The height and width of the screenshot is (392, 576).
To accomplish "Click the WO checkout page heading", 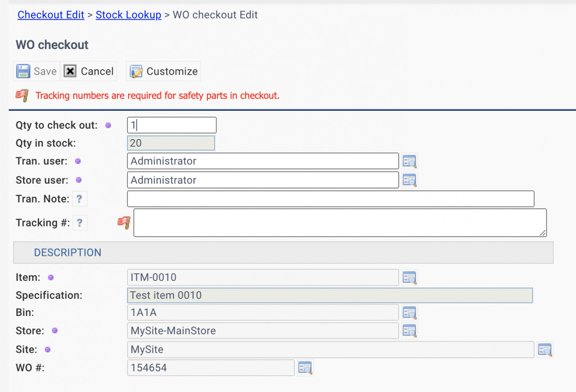I will click(52, 45).
